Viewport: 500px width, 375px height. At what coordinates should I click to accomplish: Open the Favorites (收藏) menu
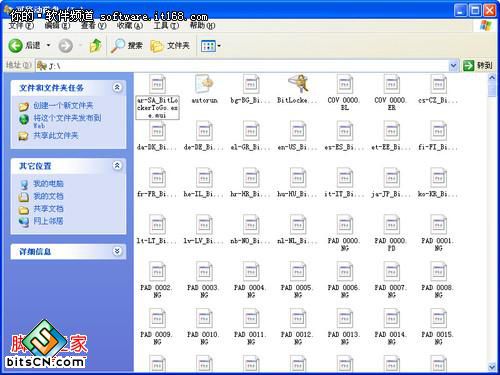click(x=130, y=26)
